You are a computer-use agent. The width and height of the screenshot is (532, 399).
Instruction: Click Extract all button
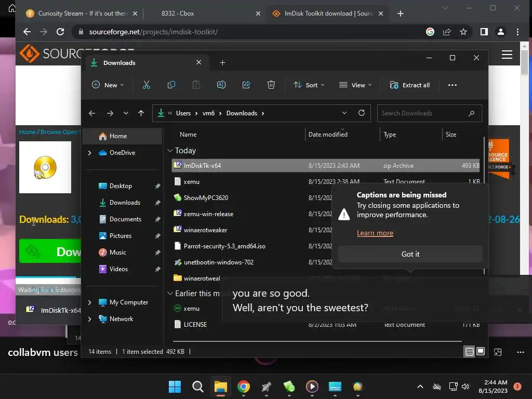point(410,85)
